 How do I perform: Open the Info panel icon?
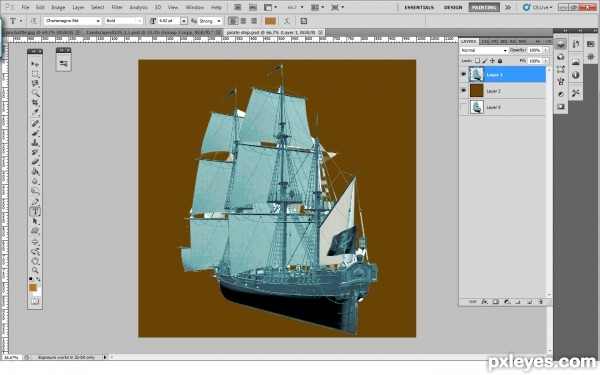(576, 75)
